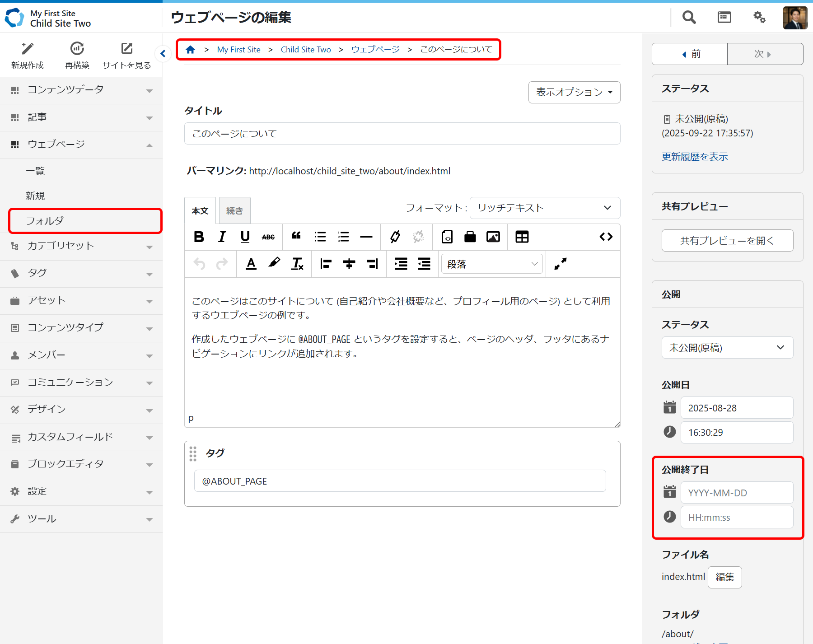Collapse the left sidebar panel

(x=163, y=53)
